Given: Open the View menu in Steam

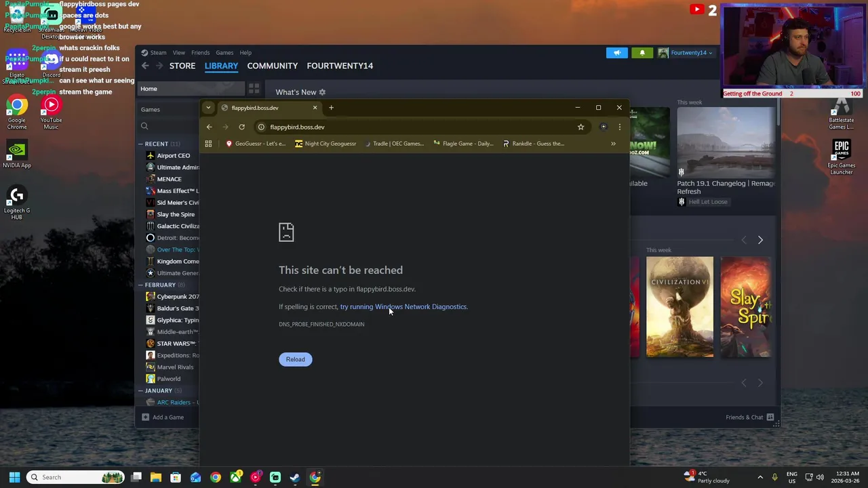Looking at the screenshot, I should (x=178, y=53).
